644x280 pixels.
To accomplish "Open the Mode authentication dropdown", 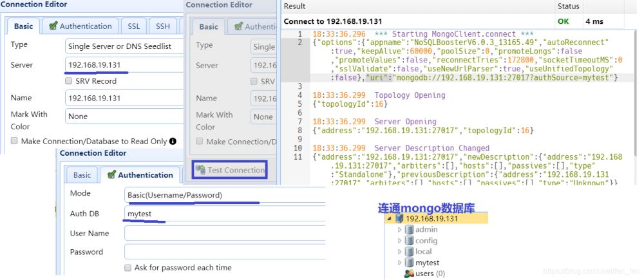I will (225, 194).
